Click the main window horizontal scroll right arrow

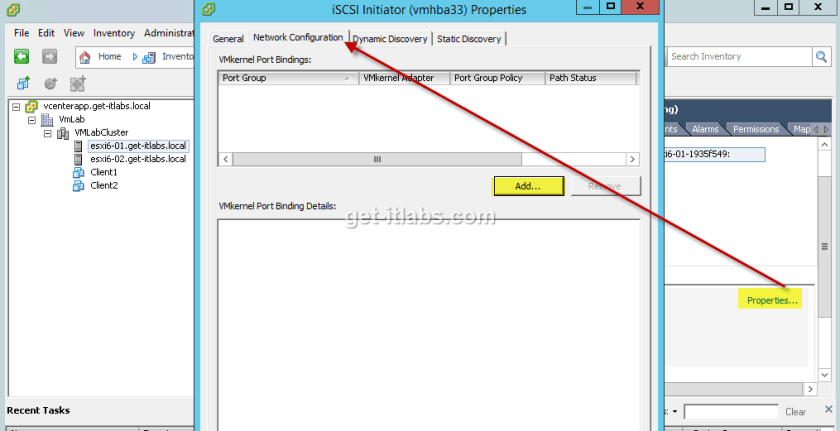811,389
